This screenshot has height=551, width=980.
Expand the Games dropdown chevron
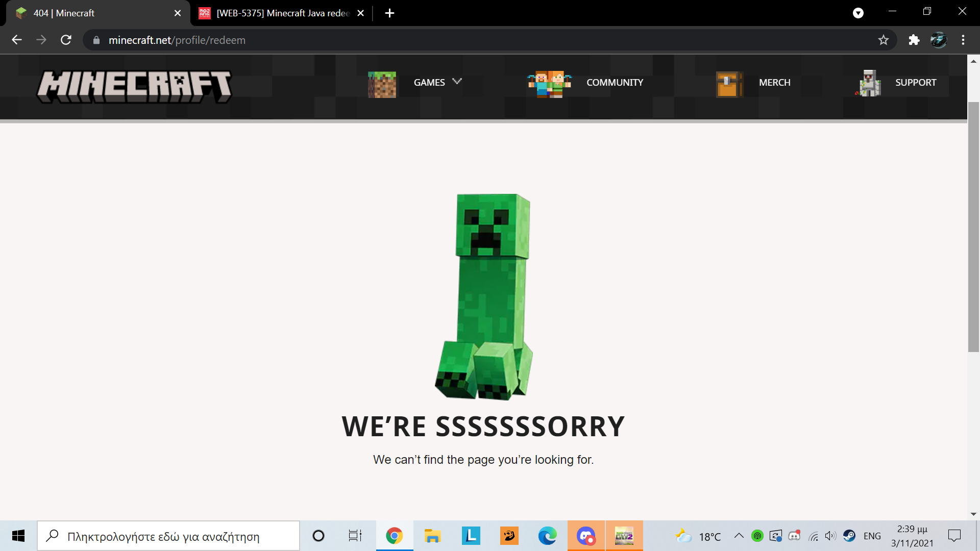457,81
